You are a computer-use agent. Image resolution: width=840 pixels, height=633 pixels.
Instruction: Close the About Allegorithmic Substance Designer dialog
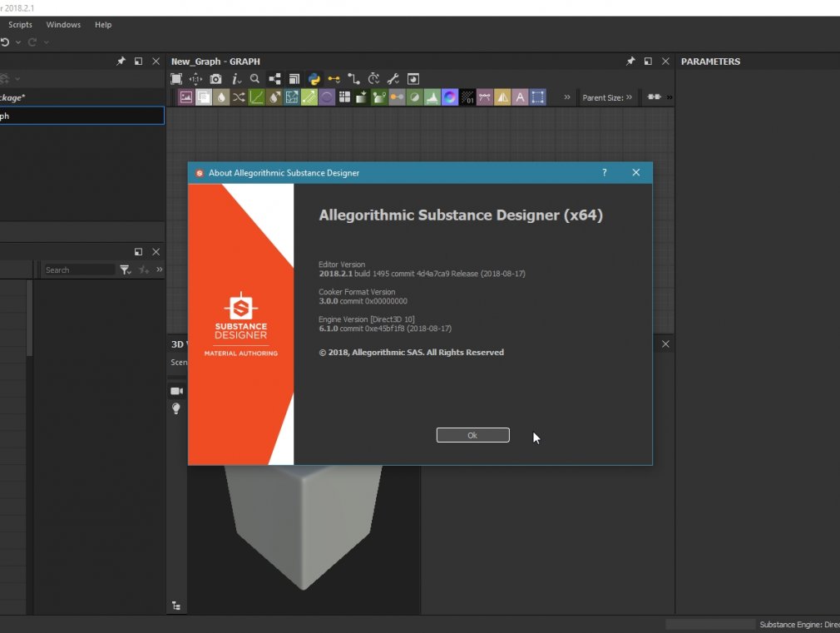(x=636, y=172)
